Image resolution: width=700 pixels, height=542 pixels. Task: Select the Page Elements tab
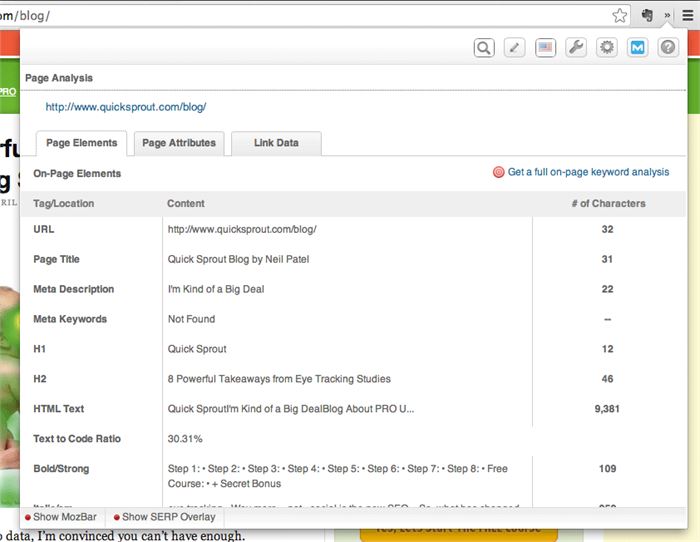click(x=82, y=143)
